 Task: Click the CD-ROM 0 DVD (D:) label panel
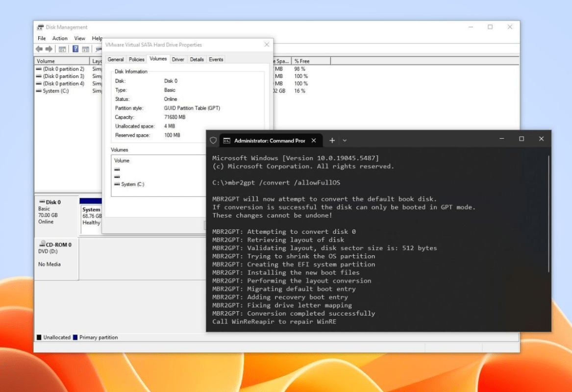(x=56, y=259)
